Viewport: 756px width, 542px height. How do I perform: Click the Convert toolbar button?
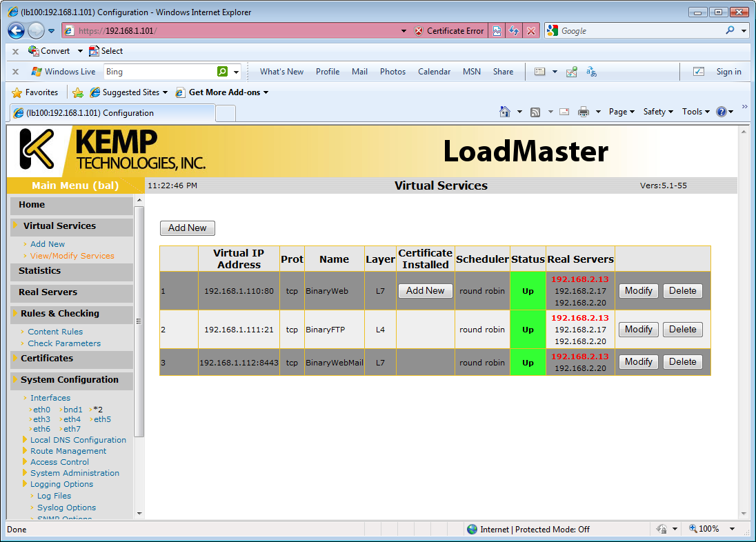pos(49,50)
